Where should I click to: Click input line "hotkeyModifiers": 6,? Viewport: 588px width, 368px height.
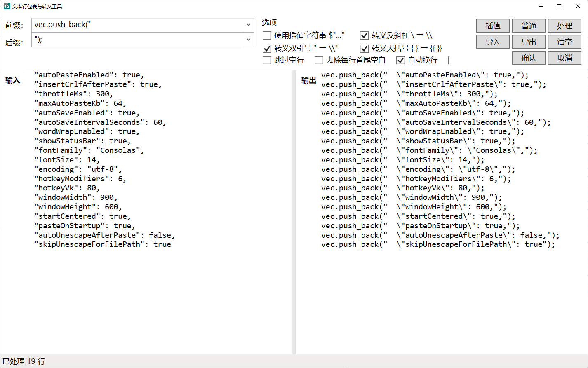point(80,179)
